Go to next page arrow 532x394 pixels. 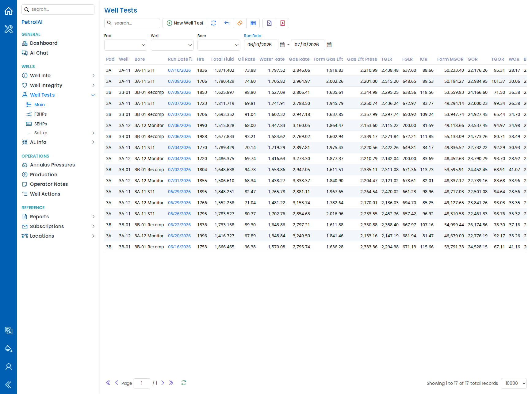click(x=163, y=383)
